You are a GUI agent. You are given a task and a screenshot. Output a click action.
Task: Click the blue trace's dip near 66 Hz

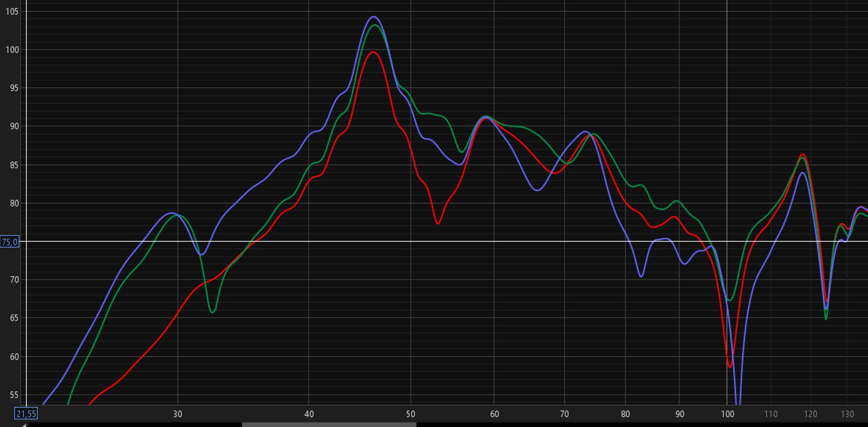coord(538,190)
